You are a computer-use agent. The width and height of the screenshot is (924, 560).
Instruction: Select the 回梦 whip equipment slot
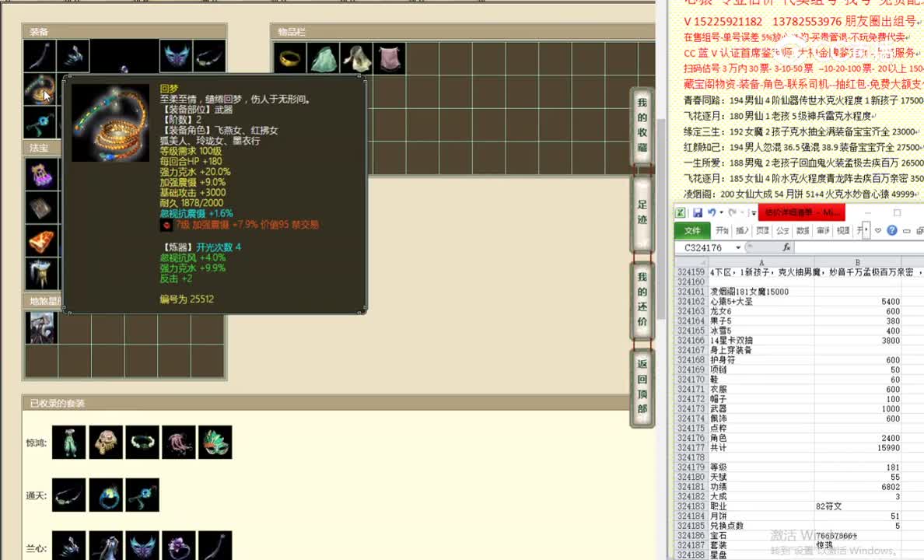(x=40, y=89)
